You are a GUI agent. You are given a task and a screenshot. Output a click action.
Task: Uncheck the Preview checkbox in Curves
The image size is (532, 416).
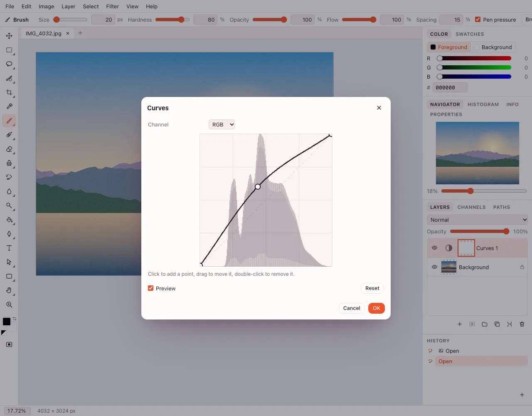pos(151,288)
